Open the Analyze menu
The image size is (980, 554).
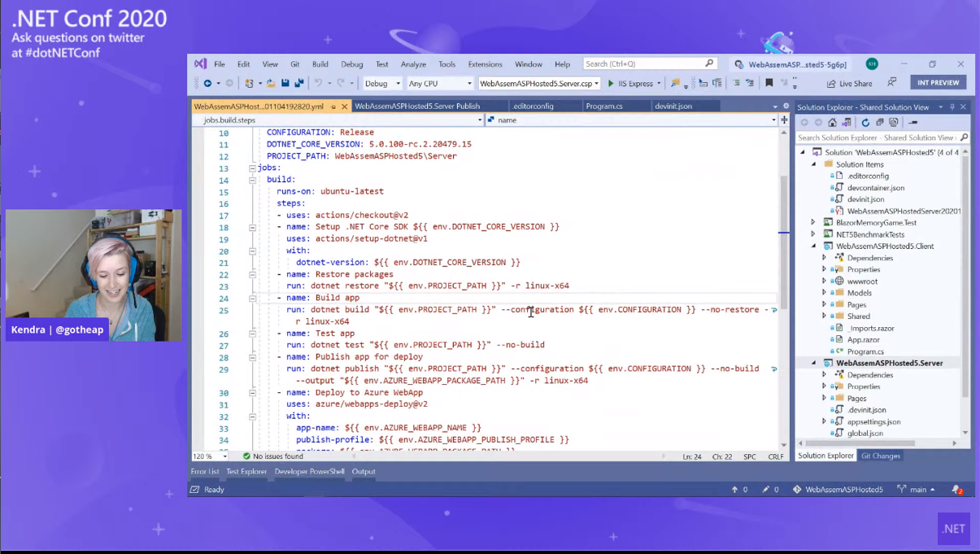click(413, 63)
